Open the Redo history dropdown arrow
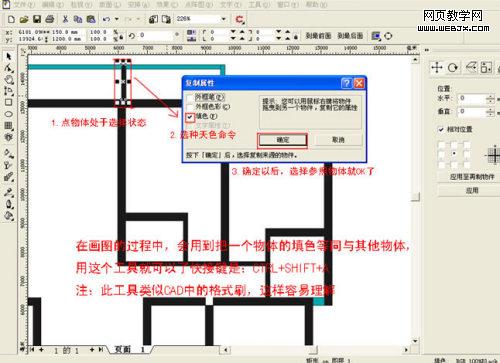This screenshot has height=363, width=500. [x=138, y=19]
